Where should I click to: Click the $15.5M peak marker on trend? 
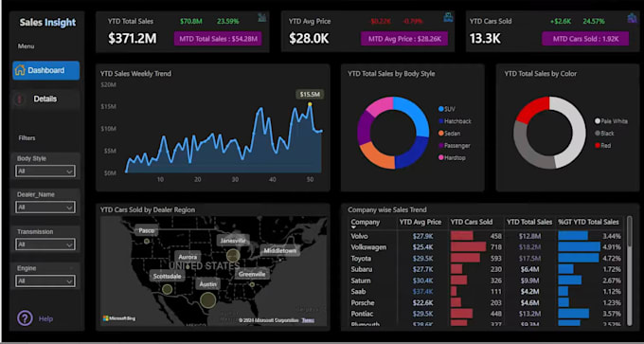tap(310, 104)
